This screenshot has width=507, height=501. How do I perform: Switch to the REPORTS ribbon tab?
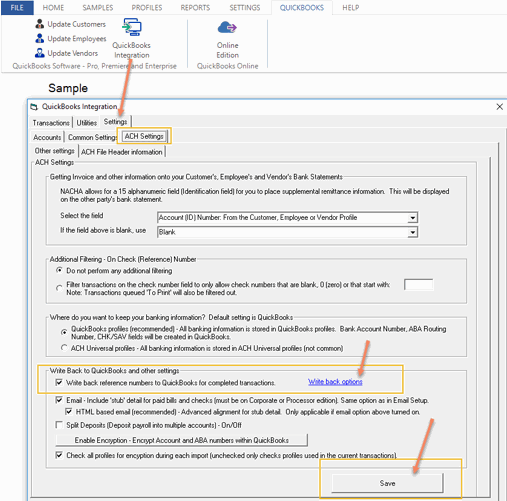click(x=195, y=8)
